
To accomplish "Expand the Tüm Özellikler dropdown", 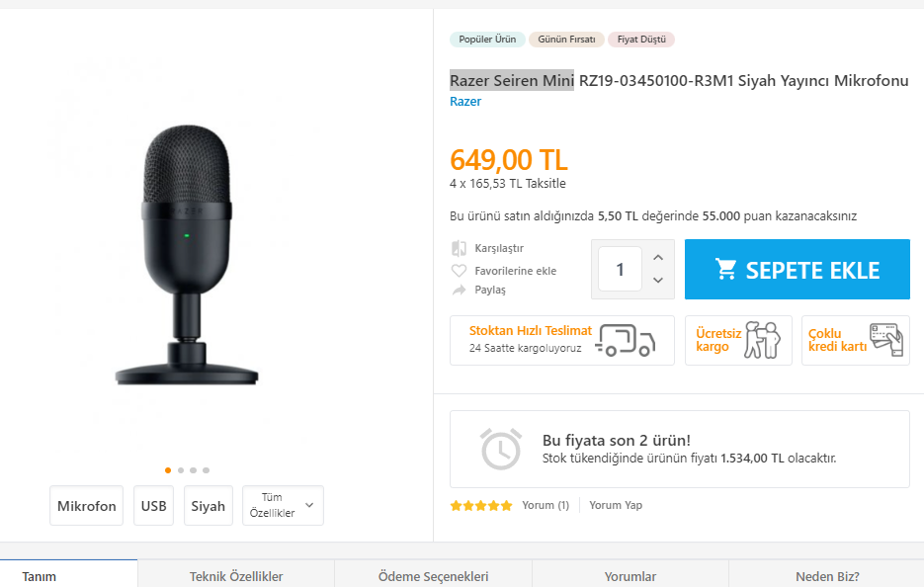I will click(283, 506).
